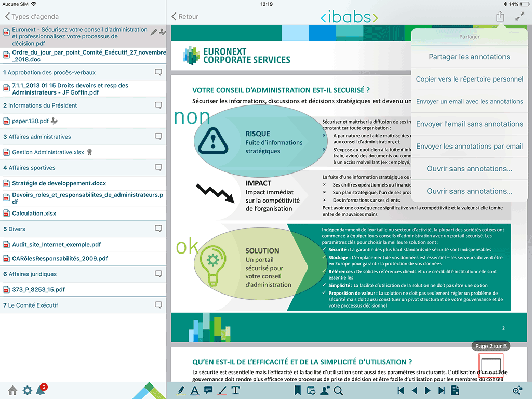The image size is (532, 399).
Task: Open Calculation.xlsx
Action: click(83, 213)
